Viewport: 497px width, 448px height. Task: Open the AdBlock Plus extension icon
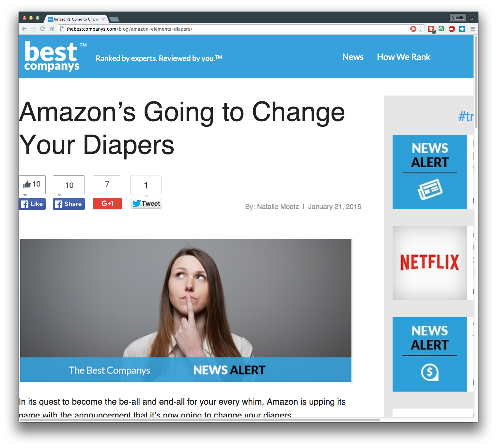click(x=452, y=29)
